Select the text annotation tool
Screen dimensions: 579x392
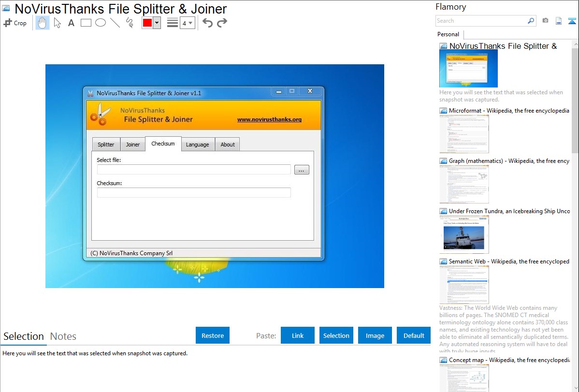click(x=71, y=23)
